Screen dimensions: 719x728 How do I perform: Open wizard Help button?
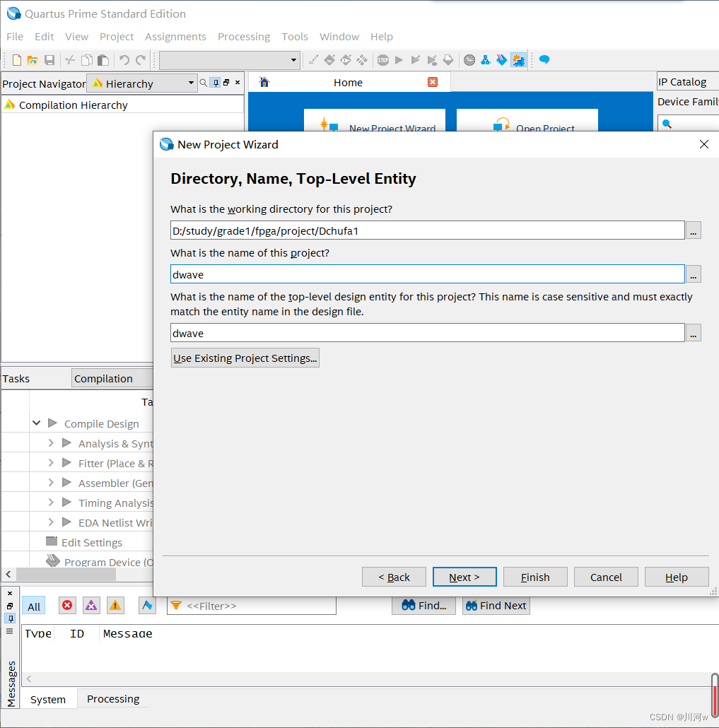[x=677, y=577]
